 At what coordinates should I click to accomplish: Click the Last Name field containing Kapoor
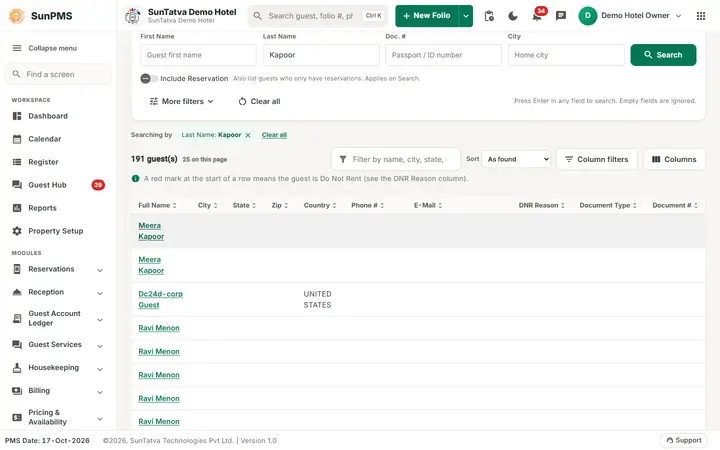coord(321,55)
